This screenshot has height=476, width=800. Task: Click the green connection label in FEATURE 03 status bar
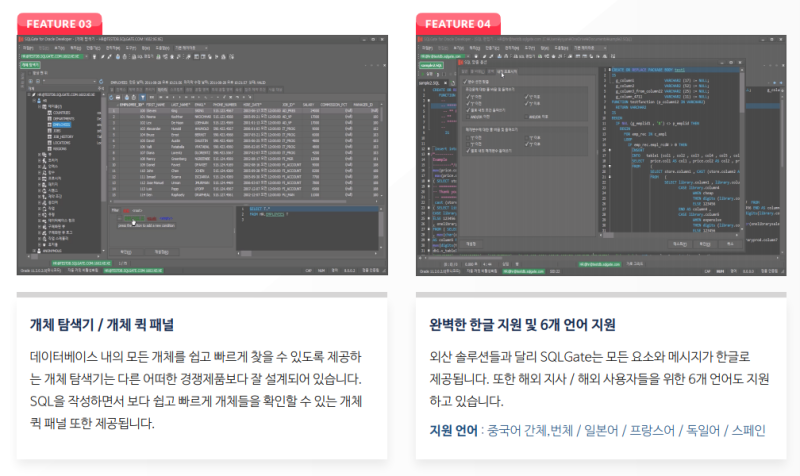click(x=133, y=270)
